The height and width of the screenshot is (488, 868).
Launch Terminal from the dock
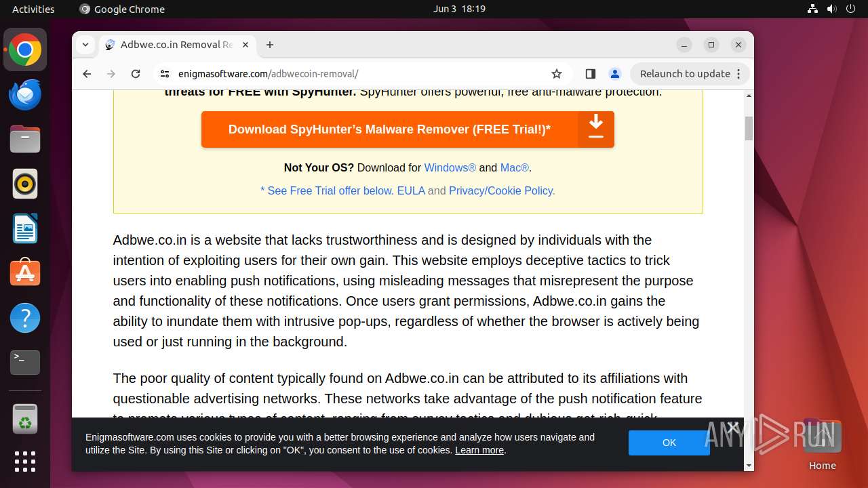(x=25, y=363)
